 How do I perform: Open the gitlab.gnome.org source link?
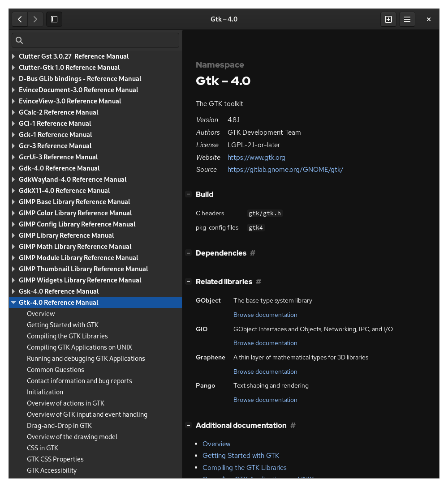click(285, 170)
